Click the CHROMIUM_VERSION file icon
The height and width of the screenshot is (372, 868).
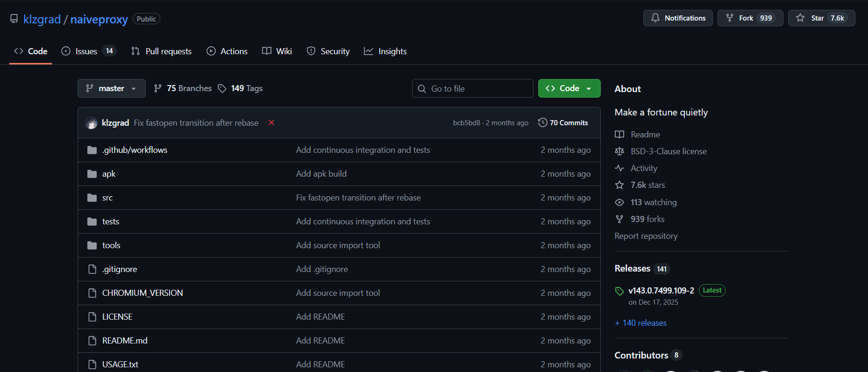(x=92, y=293)
